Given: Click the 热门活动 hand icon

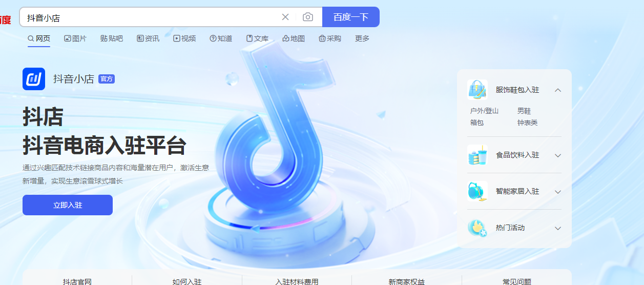Looking at the screenshot, I should point(477,228).
